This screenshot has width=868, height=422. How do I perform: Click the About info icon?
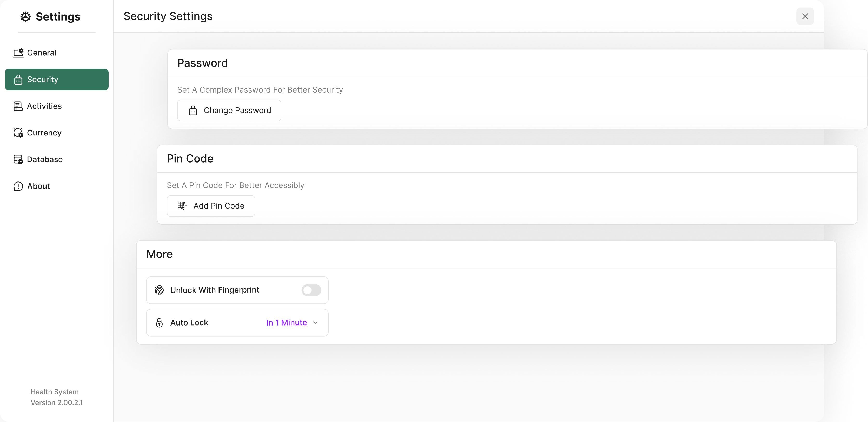[18, 186]
